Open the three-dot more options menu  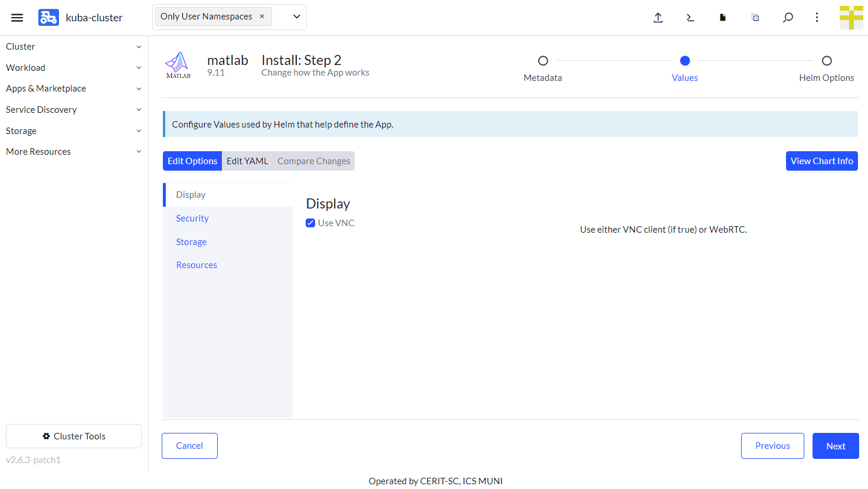(x=817, y=18)
